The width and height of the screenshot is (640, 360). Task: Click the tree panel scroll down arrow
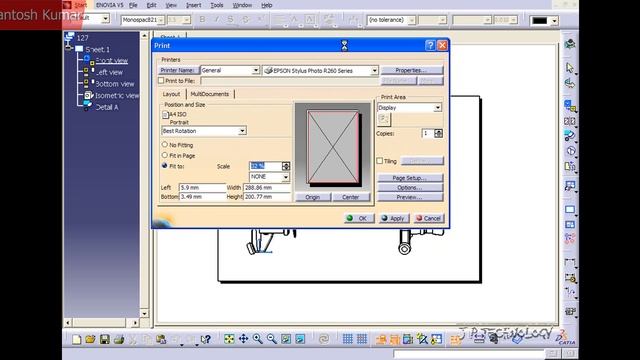click(144, 313)
